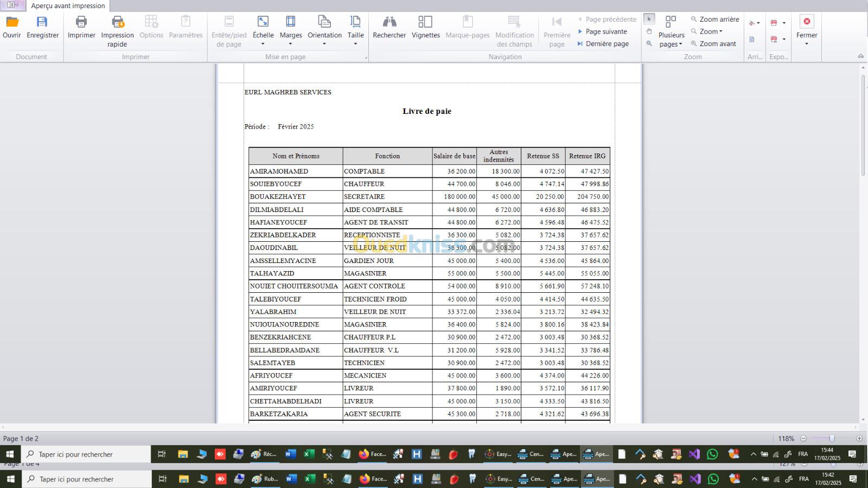Image resolution: width=868 pixels, height=488 pixels.
Task: Open Excel from the Windows taskbar
Action: pos(309,454)
